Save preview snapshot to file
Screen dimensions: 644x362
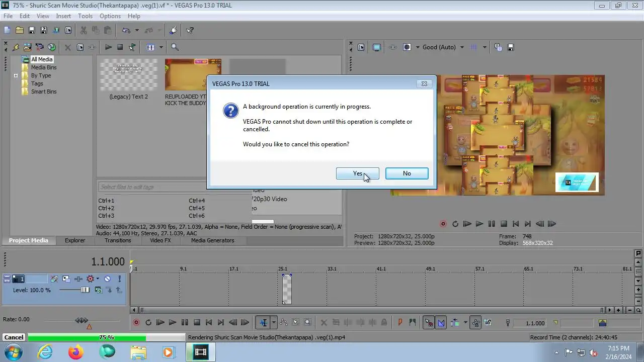pos(511,47)
